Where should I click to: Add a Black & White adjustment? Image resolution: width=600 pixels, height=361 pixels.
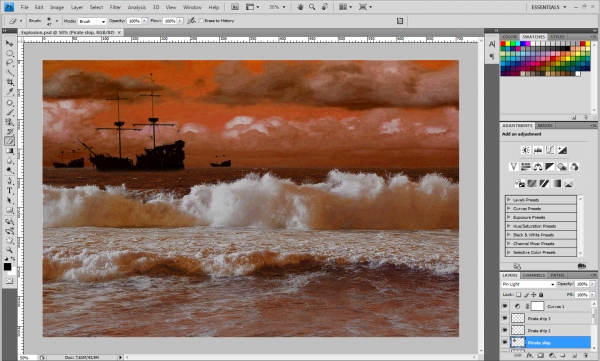coord(550,167)
